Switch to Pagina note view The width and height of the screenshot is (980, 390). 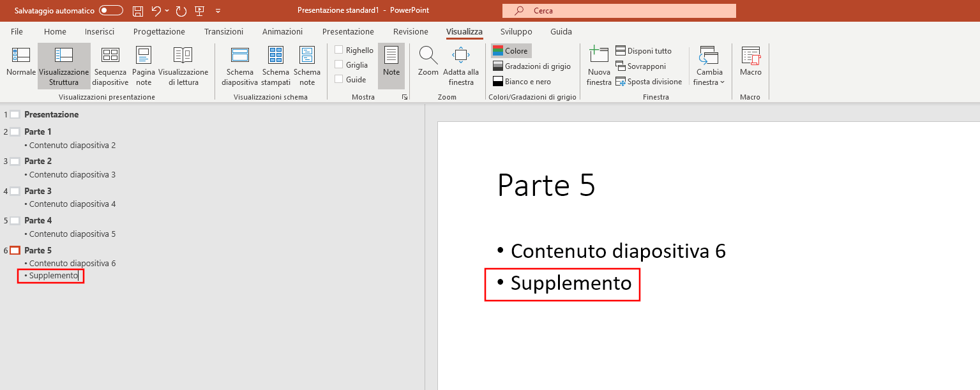pos(144,66)
